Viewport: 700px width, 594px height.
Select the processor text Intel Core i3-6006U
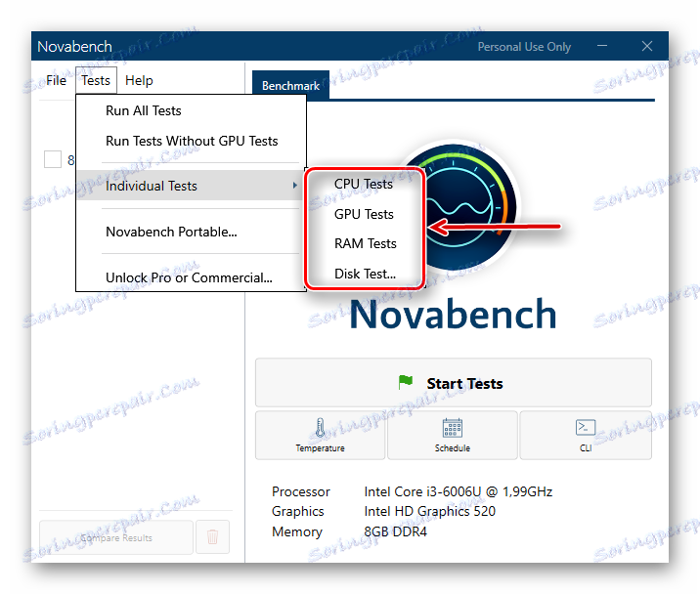click(459, 491)
